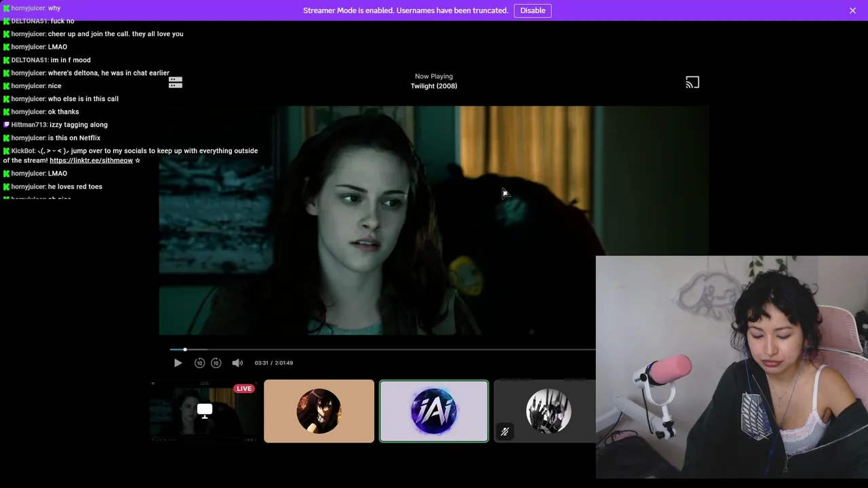Click the 'izzy tagging along' chat message
Viewport: 868px width, 488px height.
[x=79, y=125]
